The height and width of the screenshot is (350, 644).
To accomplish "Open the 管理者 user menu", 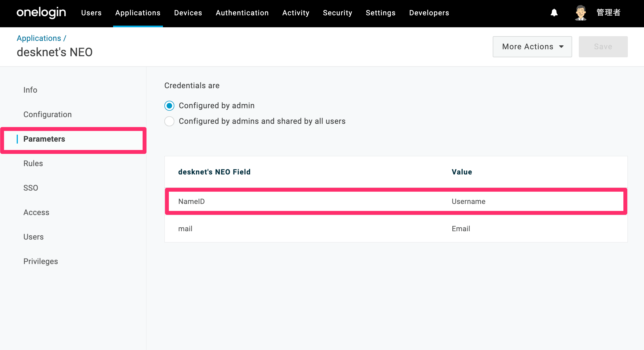I will click(x=609, y=13).
